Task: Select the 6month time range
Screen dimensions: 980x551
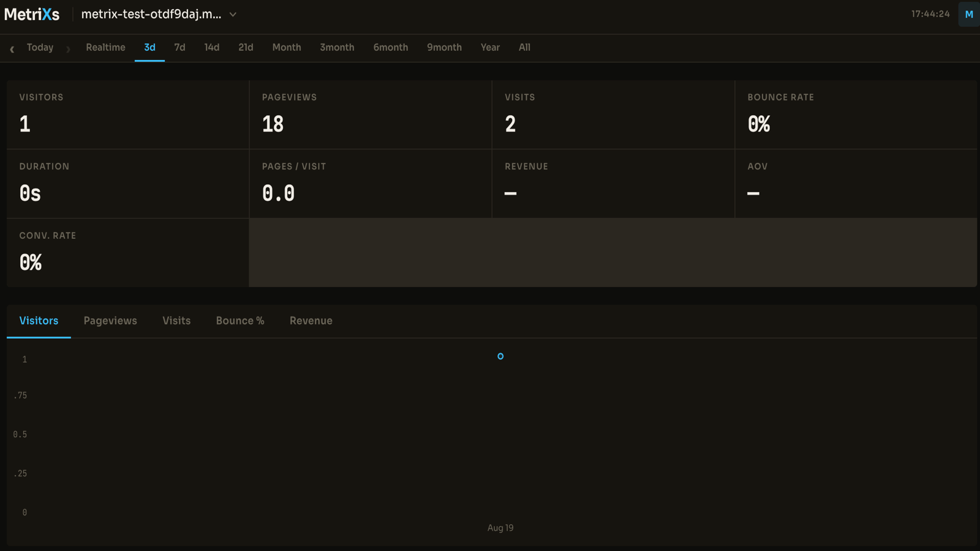Action: (x=391, y=47)
